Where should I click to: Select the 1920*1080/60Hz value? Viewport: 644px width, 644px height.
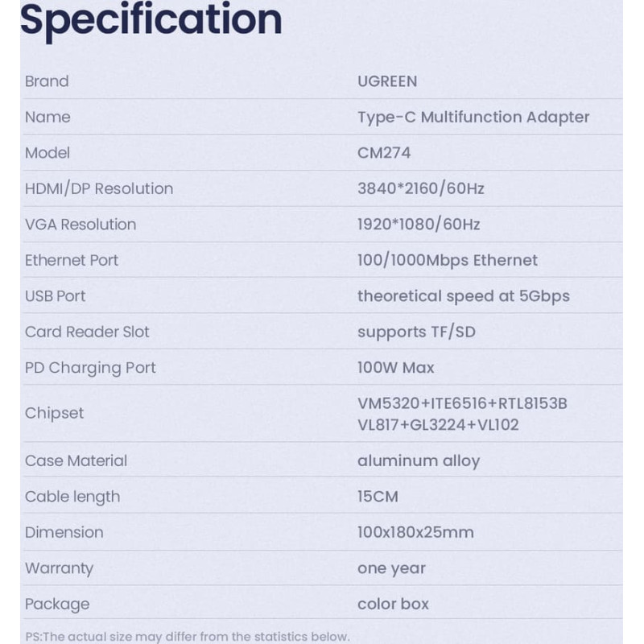tap(419, 225)
